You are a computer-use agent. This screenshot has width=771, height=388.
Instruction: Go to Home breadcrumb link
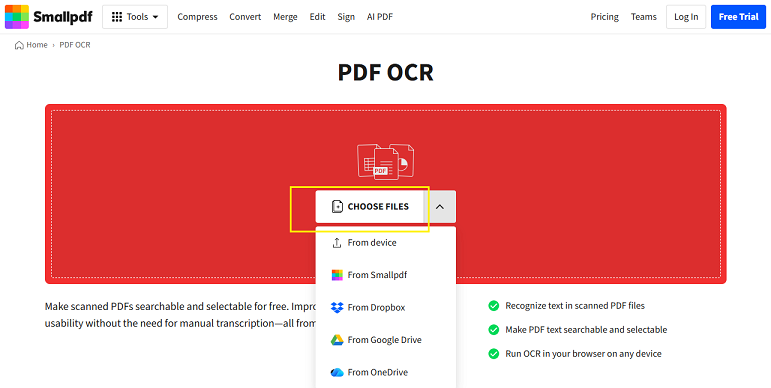pos(37,45)
